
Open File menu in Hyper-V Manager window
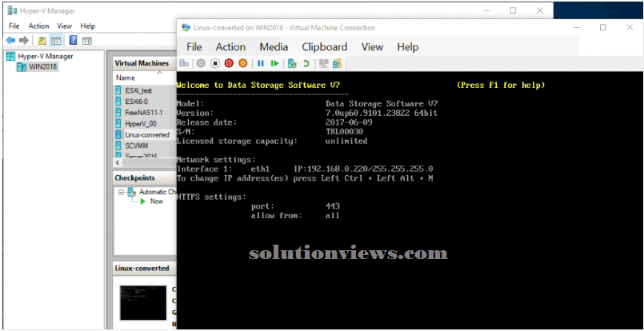pos(14,26)
